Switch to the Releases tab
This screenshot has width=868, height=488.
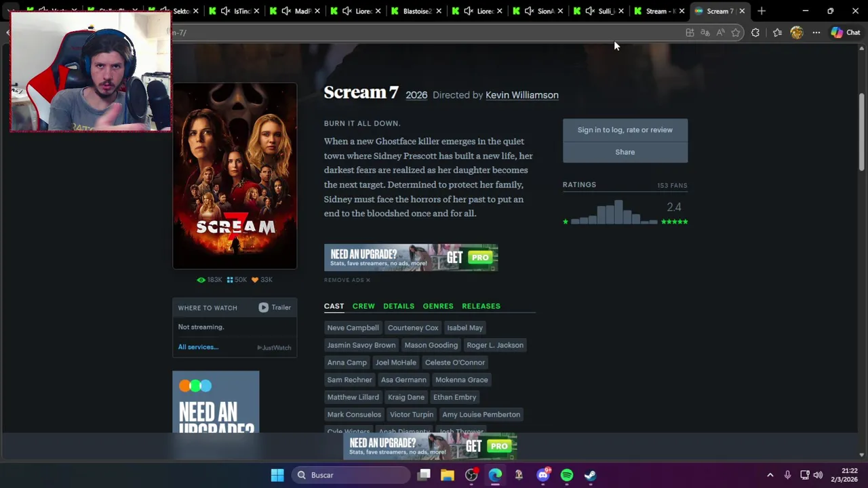481,306
